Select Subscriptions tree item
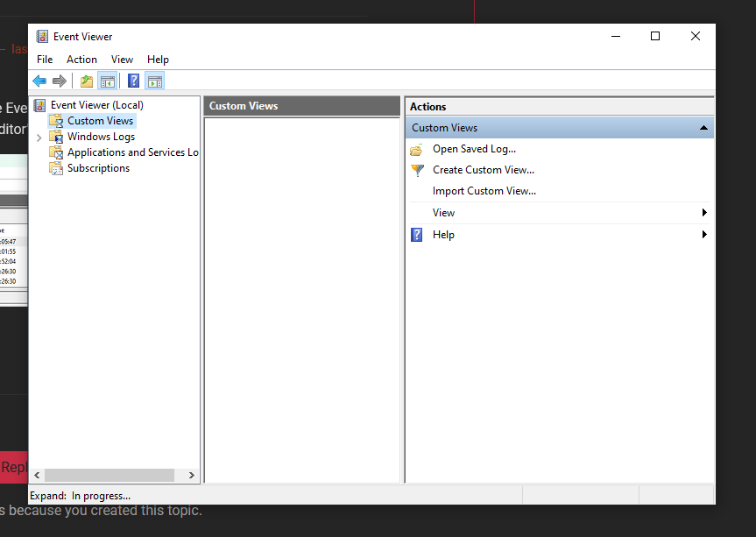This screenshot has width=756, height=537. tap(98, 168)
